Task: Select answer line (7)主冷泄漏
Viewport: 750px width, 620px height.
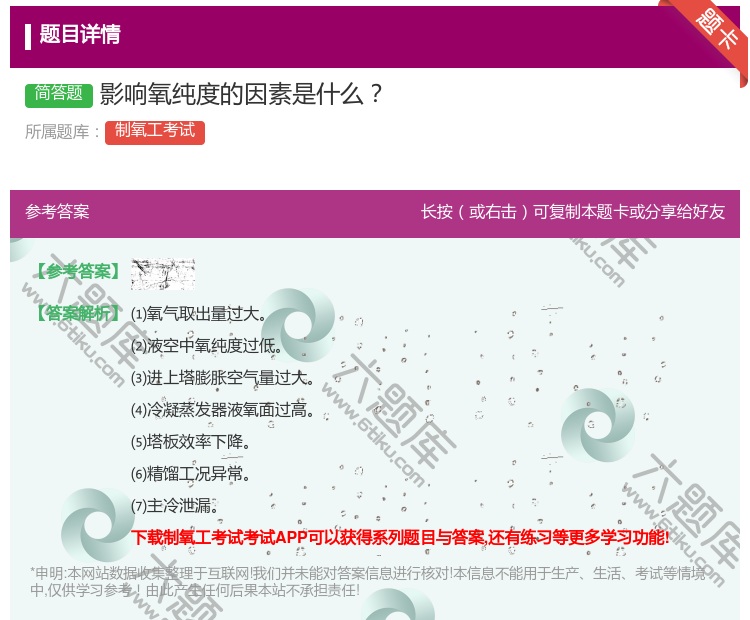Action: [175, 506]
